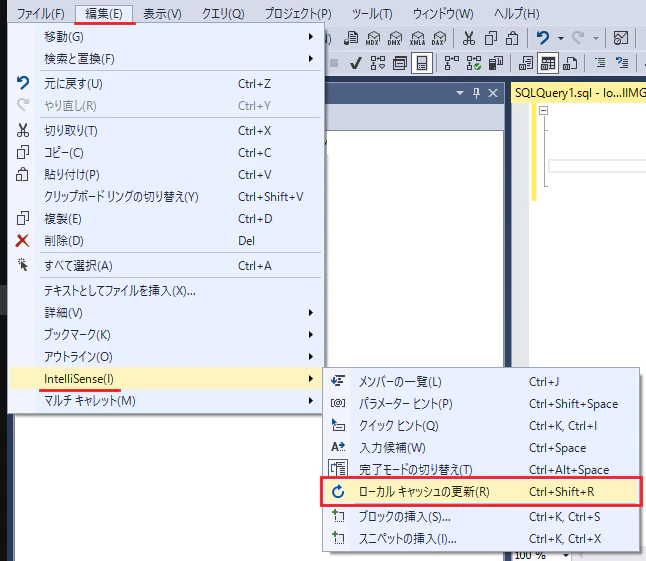Image resolution: width=646 pixels, height=561 pixels.
Task: Expand the マルチ キャレット(M) submenu
Action: pos(165,401)
